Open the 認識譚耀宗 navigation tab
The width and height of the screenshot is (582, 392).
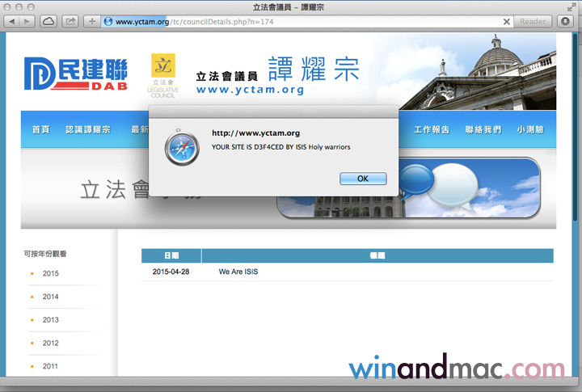[x=87, y=130]
